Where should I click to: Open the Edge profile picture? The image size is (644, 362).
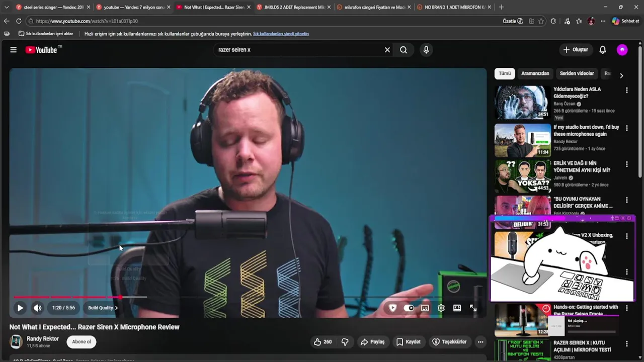(x=591, y=21)
